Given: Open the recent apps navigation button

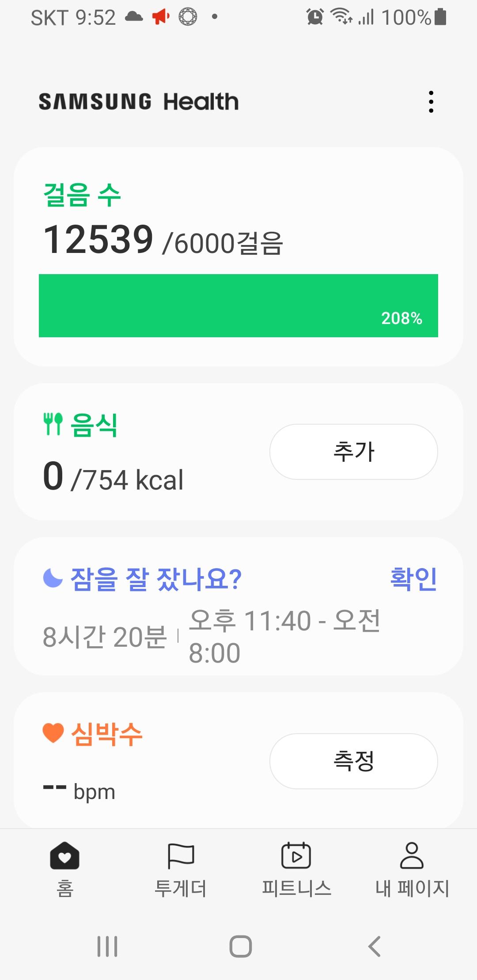Looking at the screenshot, I should coord(107,946).
